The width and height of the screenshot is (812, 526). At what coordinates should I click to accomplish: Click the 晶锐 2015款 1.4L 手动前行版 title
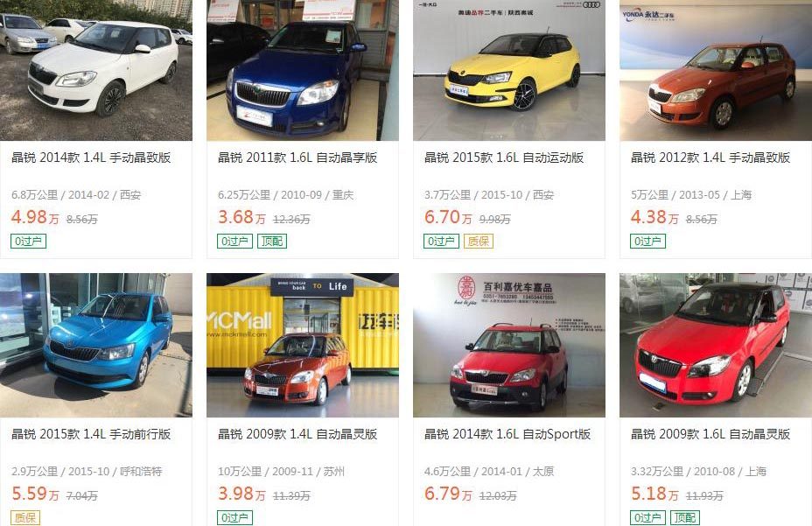[91, 434]
